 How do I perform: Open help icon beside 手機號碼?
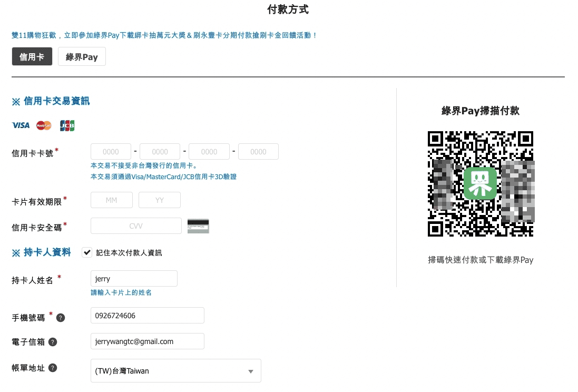(x=61, y=318)
